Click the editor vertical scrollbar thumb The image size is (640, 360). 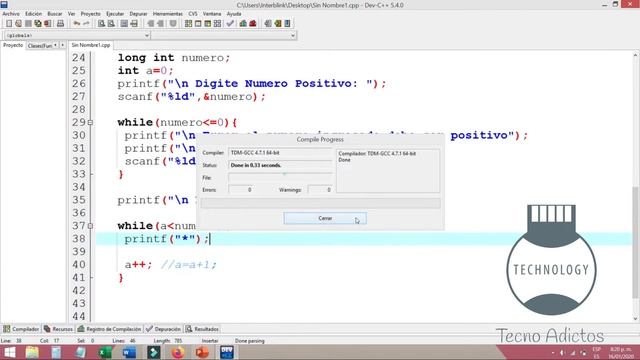(x=636, y=243)
